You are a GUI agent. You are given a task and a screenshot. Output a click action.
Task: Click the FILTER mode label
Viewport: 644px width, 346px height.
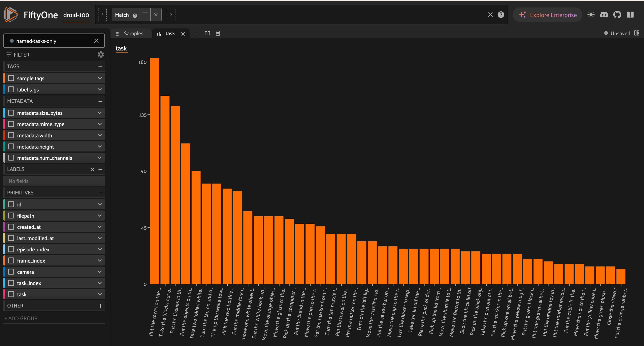[x=22, y=55]
